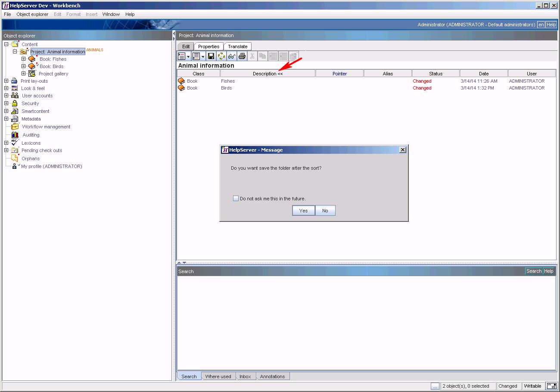Select the Edit tab

click(186, 47)
